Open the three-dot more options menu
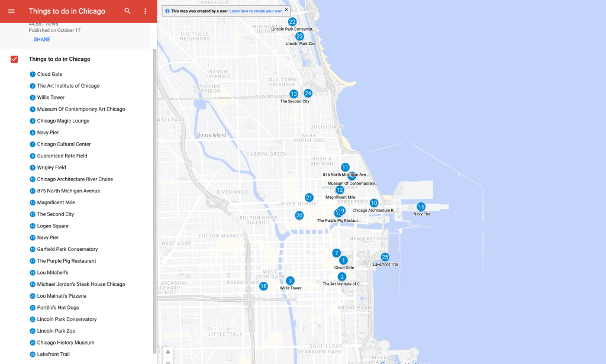The height and width of the screenshot is (364, 606). pos(146,11)
